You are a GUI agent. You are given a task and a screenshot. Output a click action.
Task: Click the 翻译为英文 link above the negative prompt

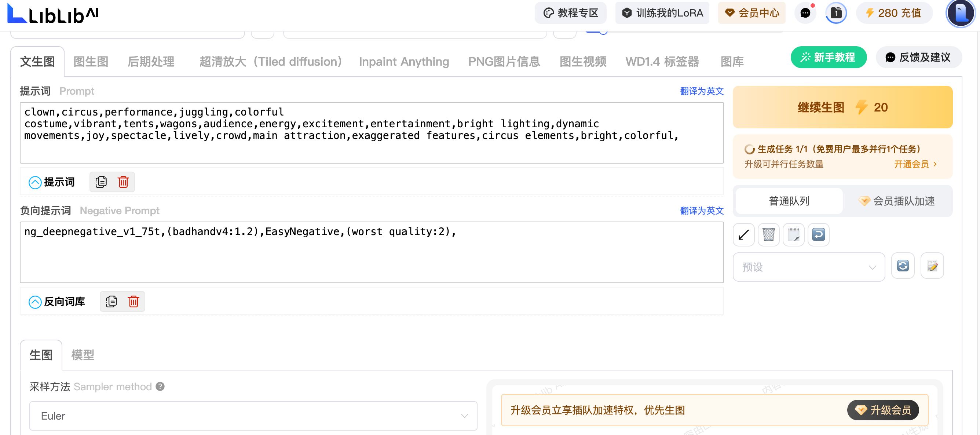coord(701,211)
